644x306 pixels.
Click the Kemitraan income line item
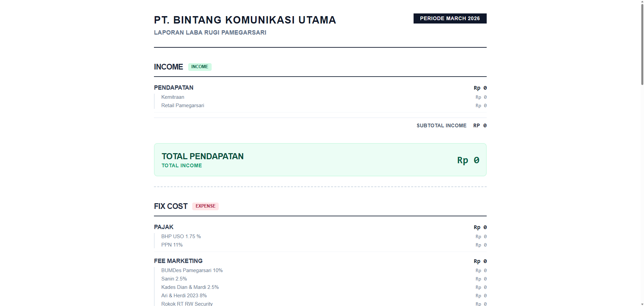(173, 97)
